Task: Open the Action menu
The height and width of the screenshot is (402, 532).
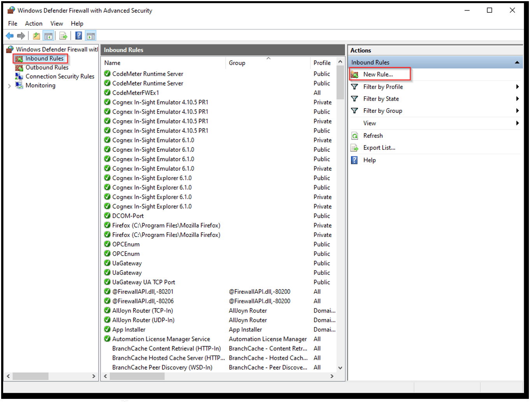Action: pyautogui.click(x=34, y=24)
